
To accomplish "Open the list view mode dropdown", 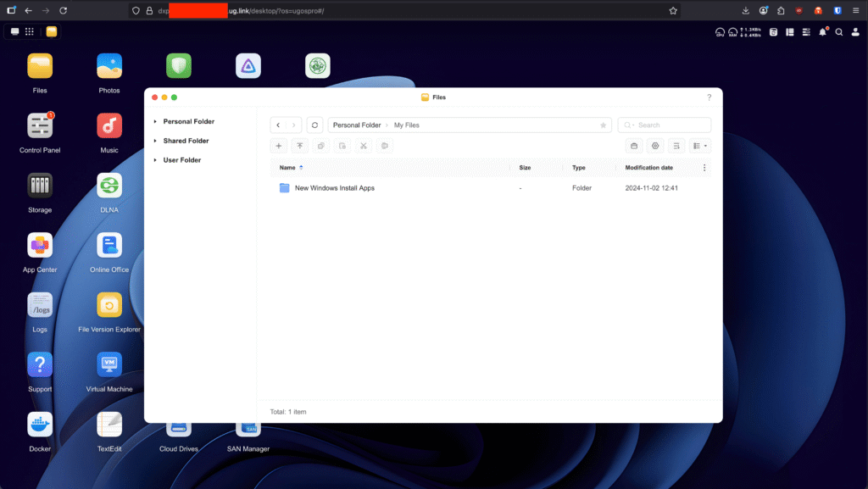I will point(700,146).
